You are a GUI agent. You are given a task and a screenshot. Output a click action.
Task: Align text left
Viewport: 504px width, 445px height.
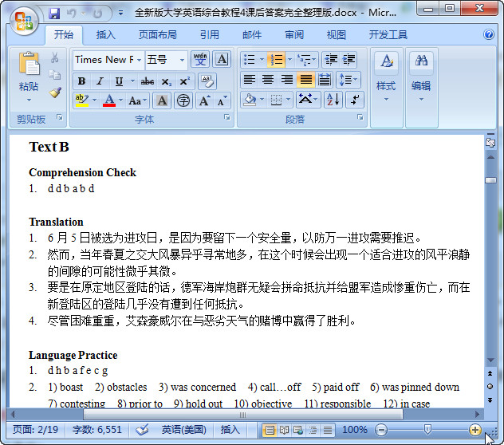pyautogui.click(x=249, y=80)
